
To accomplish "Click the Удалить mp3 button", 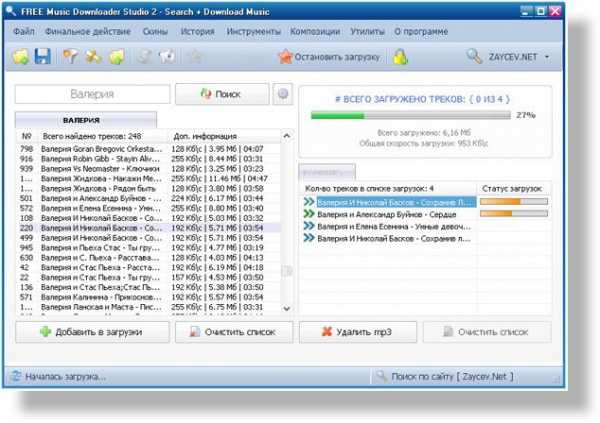I will [x=358, y=332].
